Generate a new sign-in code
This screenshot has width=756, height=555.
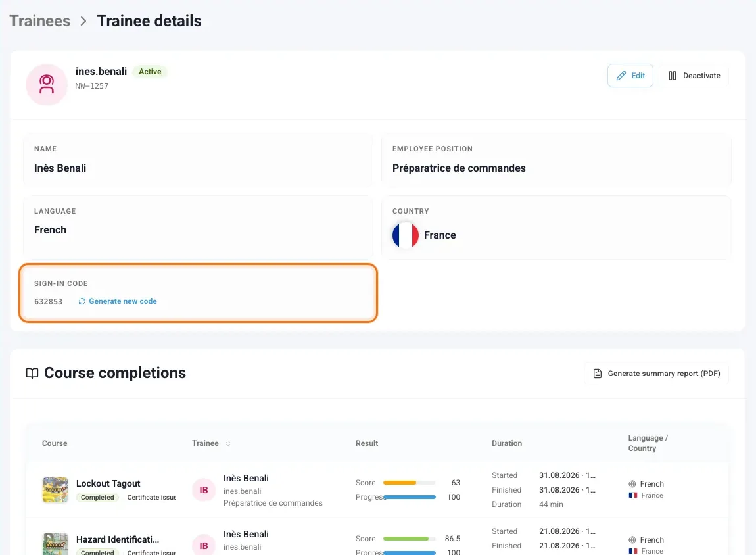click(x=118, y=301)
